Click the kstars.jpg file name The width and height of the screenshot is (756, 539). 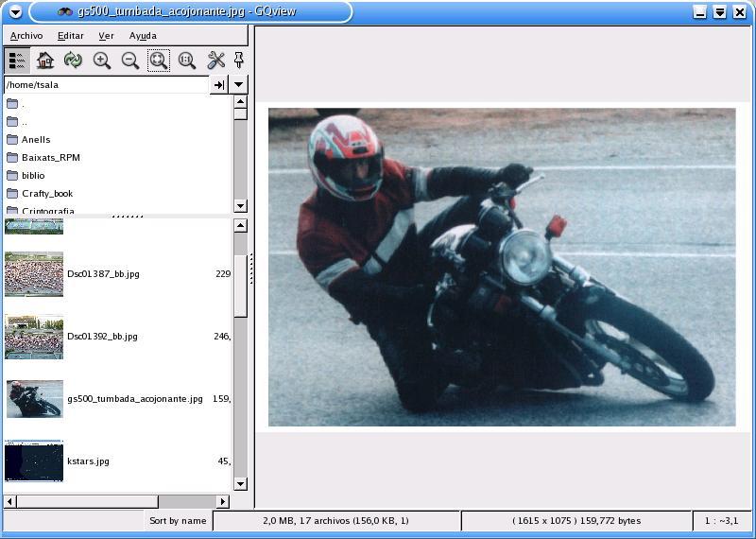(x=88, y=461)
